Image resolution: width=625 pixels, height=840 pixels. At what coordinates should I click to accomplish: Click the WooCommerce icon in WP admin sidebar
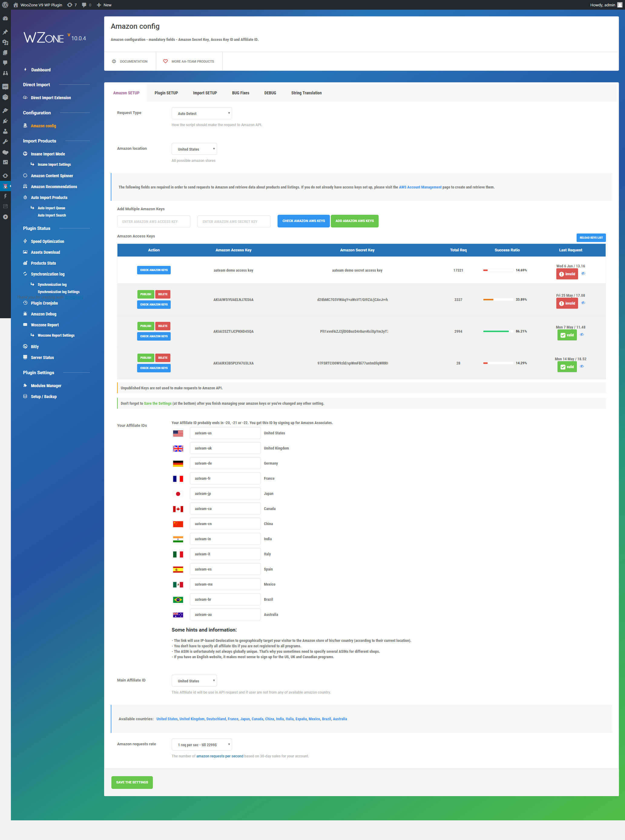[5, 87]
